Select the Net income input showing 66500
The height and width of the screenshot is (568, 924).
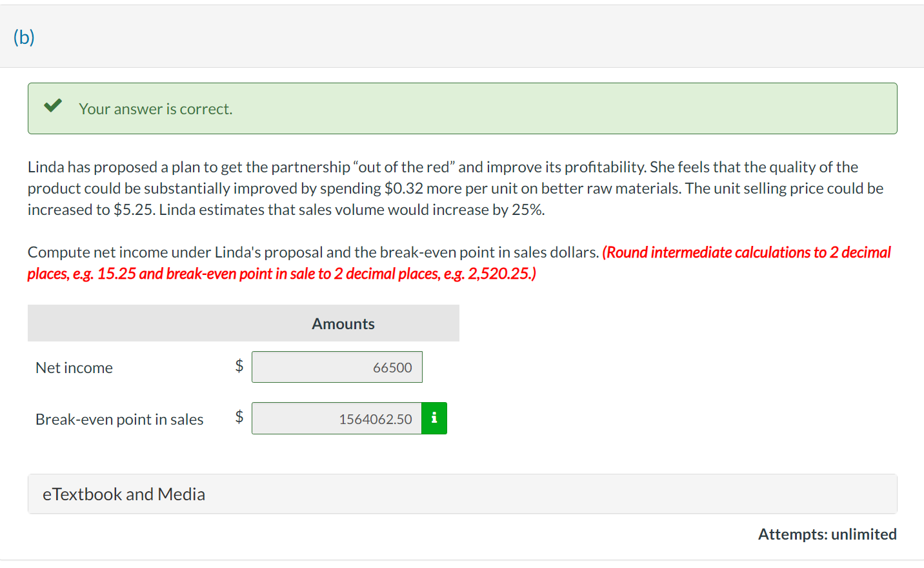[337, 367]
